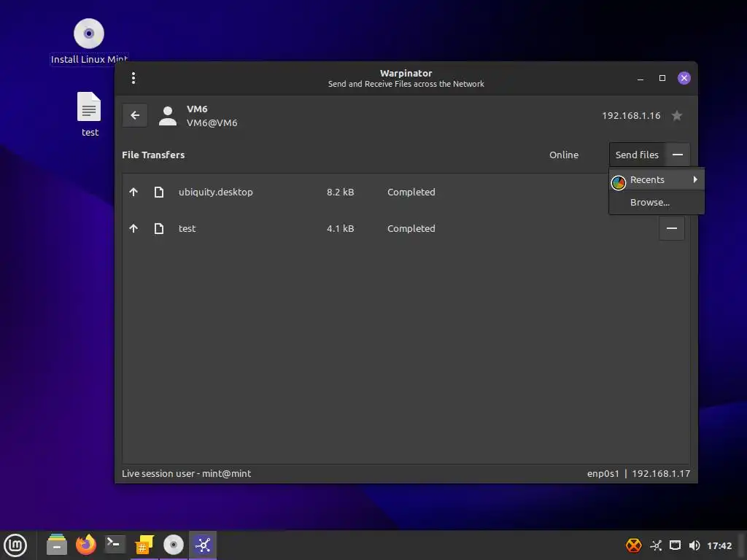Choose Browse... from the Send files menu
Image resolution: width=747 pixels, height=560 pixels.
657,203
